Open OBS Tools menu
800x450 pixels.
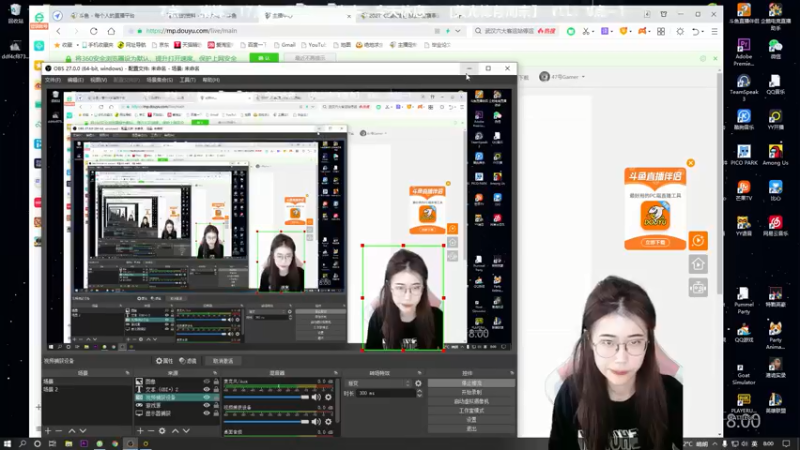tap(188, 80)
